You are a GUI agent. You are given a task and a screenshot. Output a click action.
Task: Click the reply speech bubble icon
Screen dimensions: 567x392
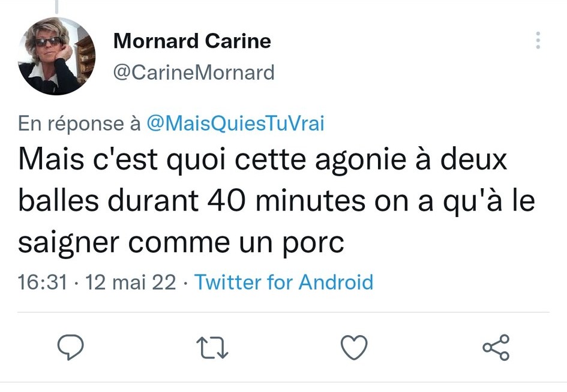point(70,348)
